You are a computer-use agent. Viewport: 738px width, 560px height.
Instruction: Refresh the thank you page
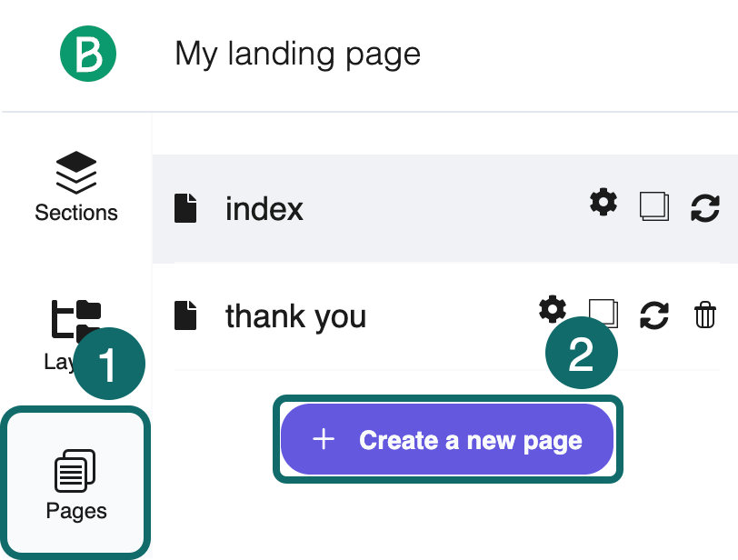click(x=654, y=314)
